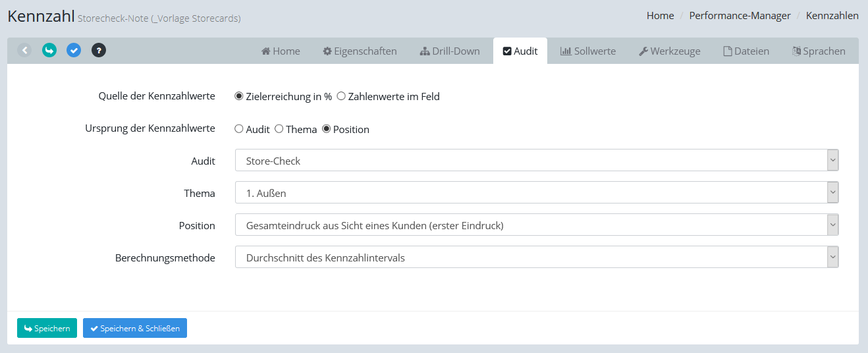Click the teal round save icon
Image resolution: width=868 pixels, height=353 pixels.
tap(49, 50)
